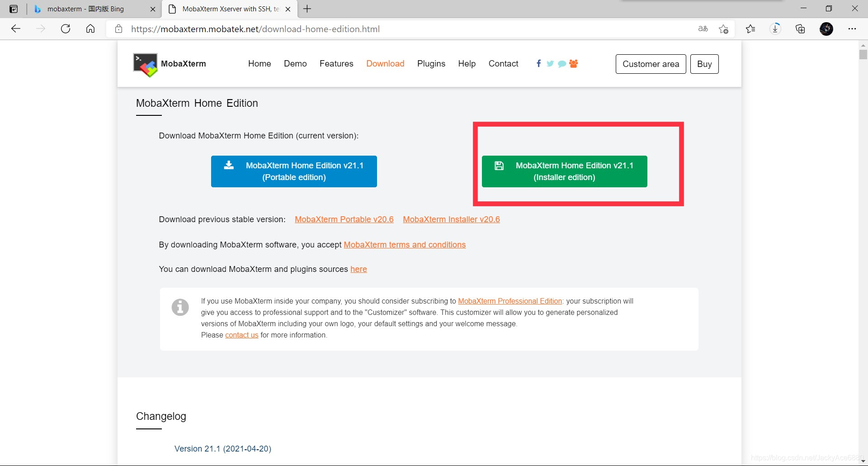Click the browser Back arrow

tap(16, 29)
